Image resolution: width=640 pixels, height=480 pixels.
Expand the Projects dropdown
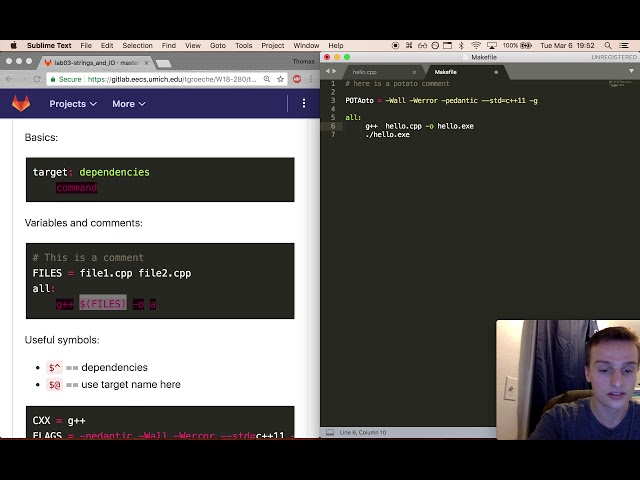point(73,104)
